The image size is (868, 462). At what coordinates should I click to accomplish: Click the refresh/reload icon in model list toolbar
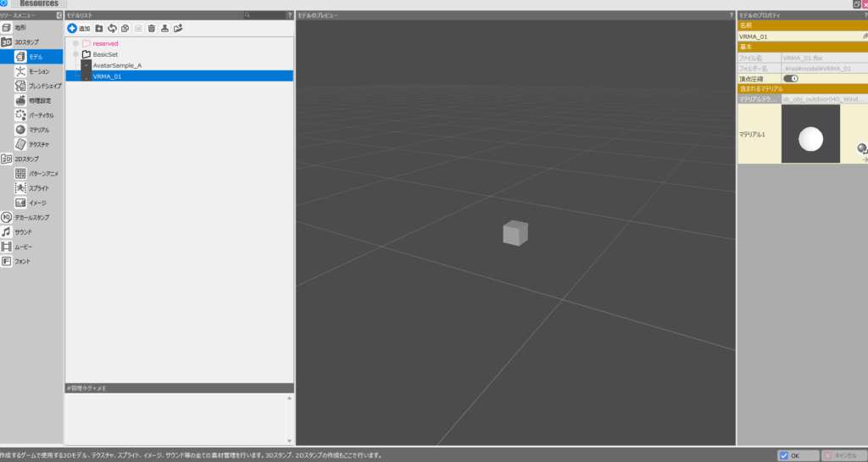tap(112, 29)
